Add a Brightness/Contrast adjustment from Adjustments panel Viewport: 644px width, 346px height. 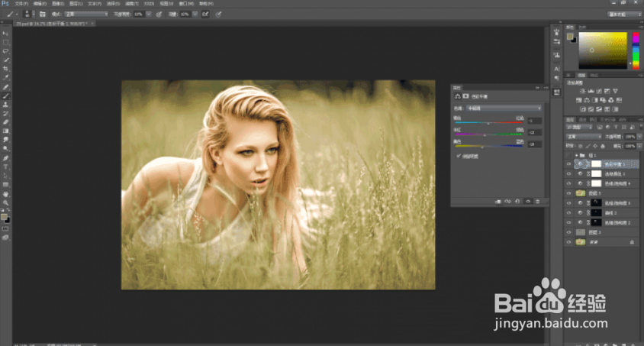[582, 91]
